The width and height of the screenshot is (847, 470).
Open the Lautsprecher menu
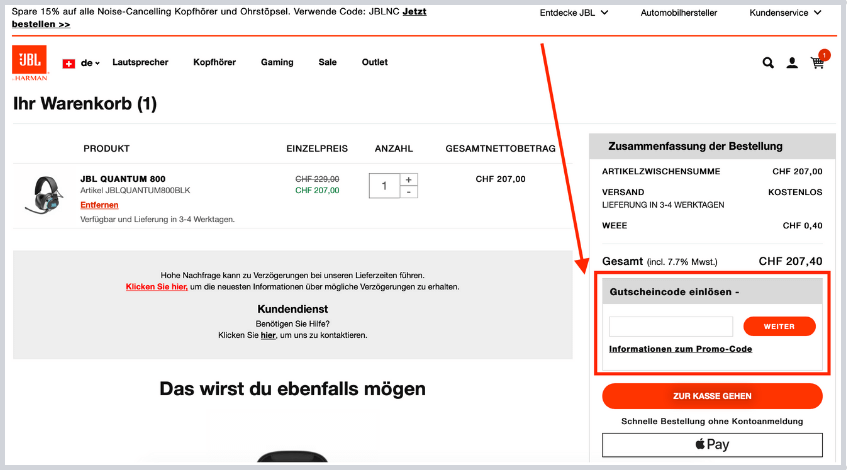click(x=140, y=62)
